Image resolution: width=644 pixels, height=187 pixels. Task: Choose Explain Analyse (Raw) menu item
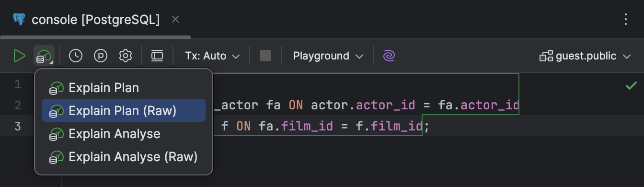click(x=124, y=157)
